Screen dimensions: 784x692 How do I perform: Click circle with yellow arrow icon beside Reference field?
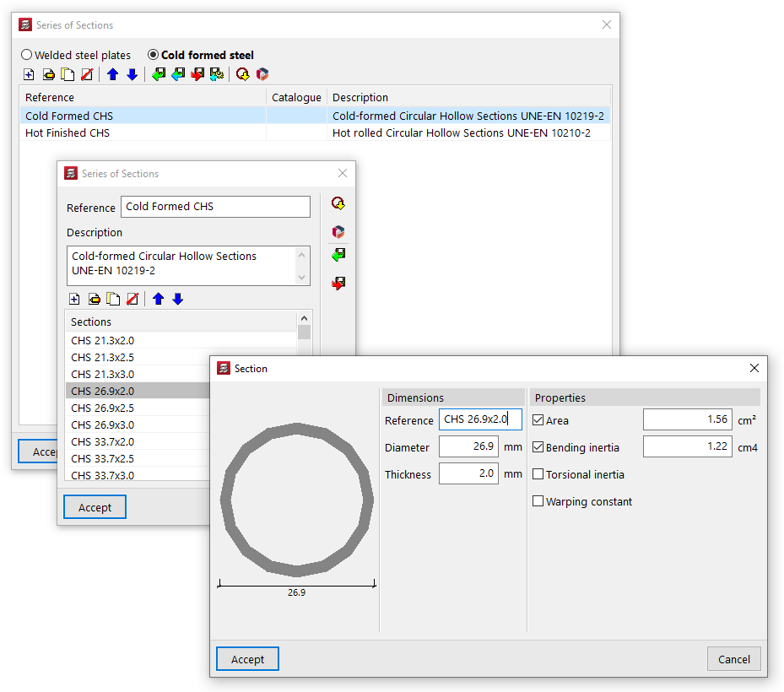click(338, 203)
